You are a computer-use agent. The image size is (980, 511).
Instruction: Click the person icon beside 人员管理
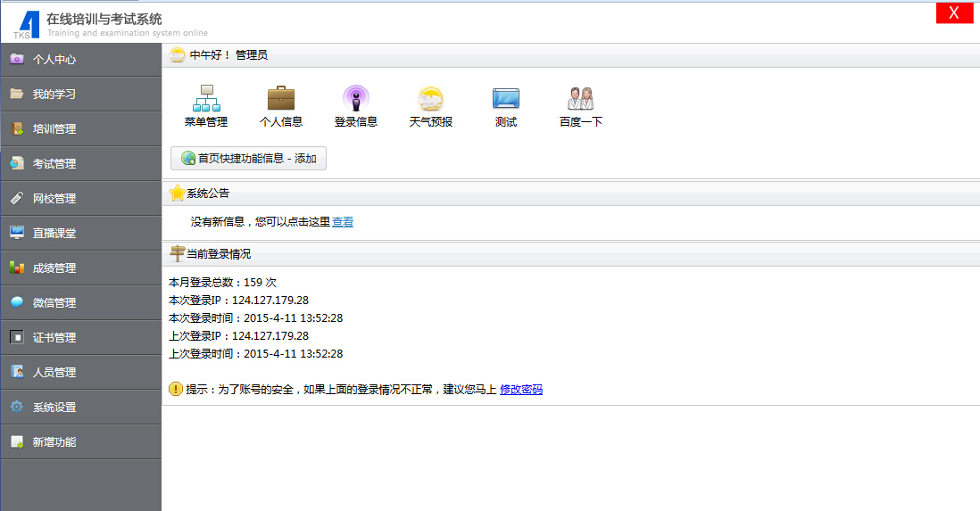(17, 372)
